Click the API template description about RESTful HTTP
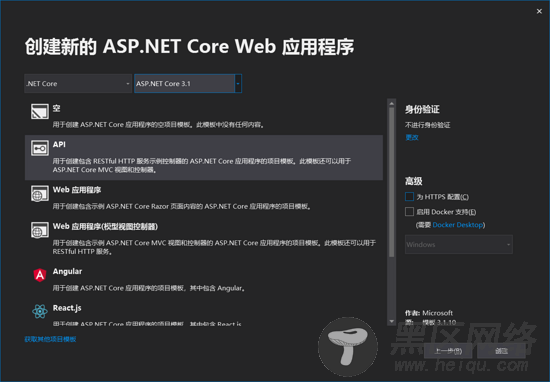 [x=202, y=165]
